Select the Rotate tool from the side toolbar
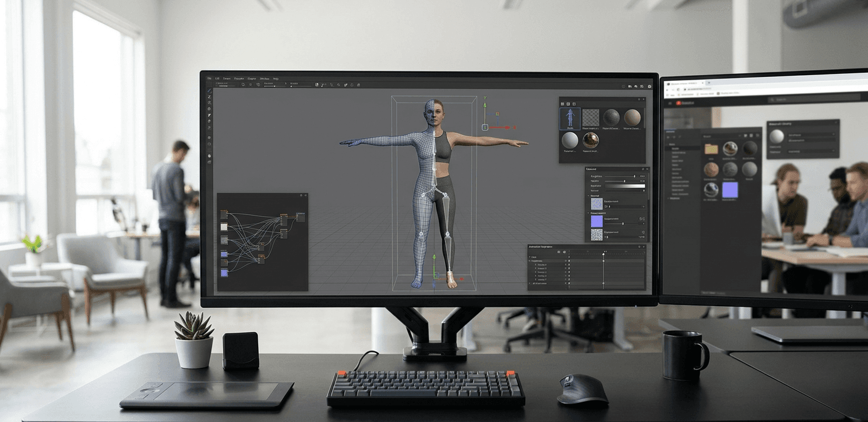Screen dimensions: 868x422 point(210,103)
